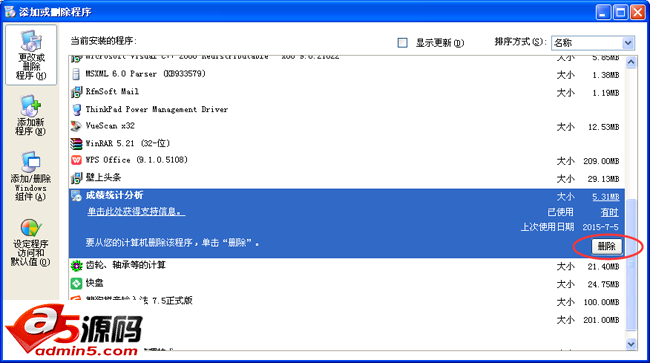The width and height of the screenshot is (650, 363).
Task: Close the 添加或删除程序 window
Action: click(638, 12)
